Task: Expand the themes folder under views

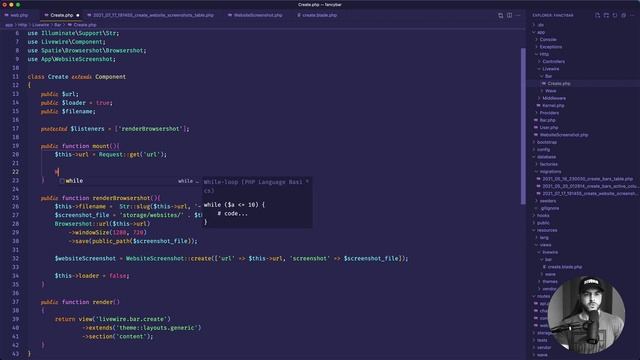Action: click(x=550, y=282)
